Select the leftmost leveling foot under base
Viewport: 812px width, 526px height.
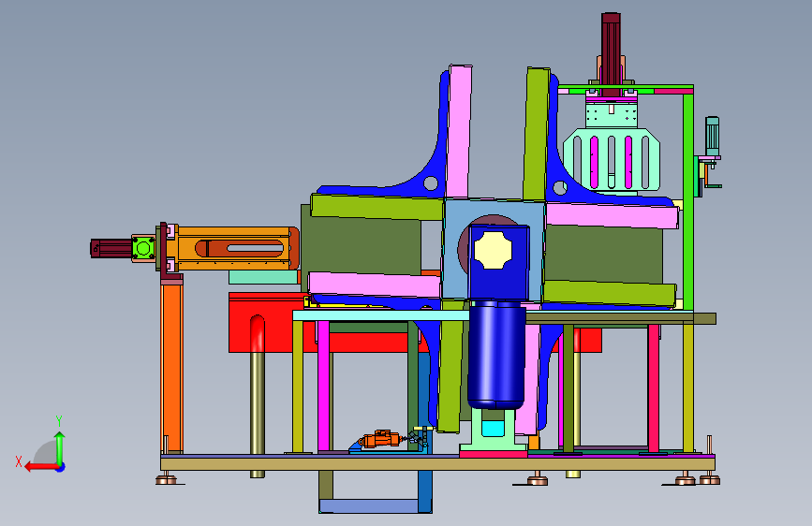point(166,478)
